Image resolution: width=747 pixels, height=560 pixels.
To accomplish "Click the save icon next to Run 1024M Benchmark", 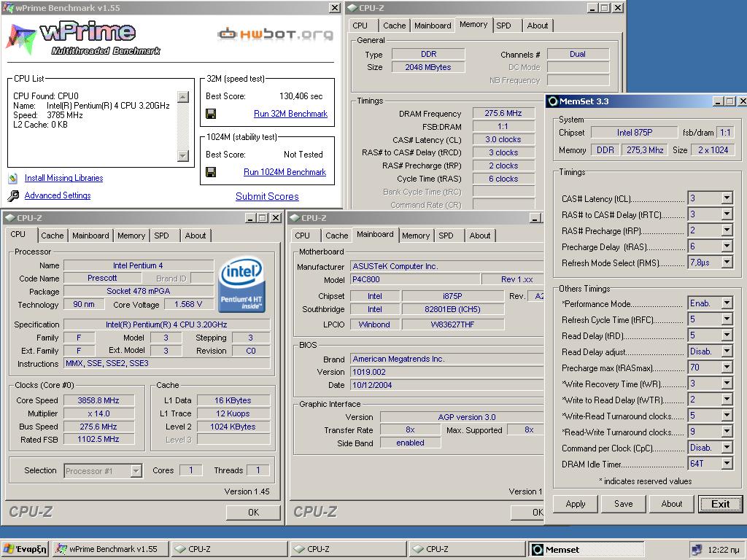I will [211, 172].
